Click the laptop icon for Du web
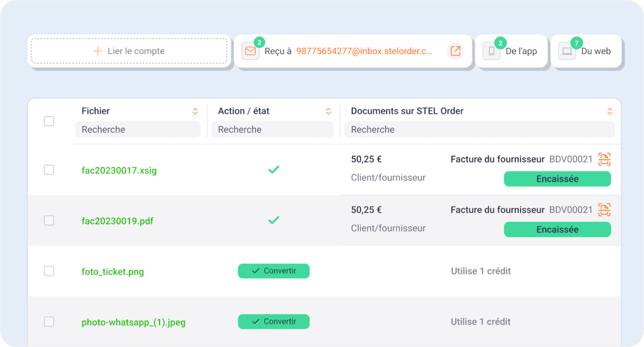The width and height of the screenshot is (644, 347). (567, 51)
